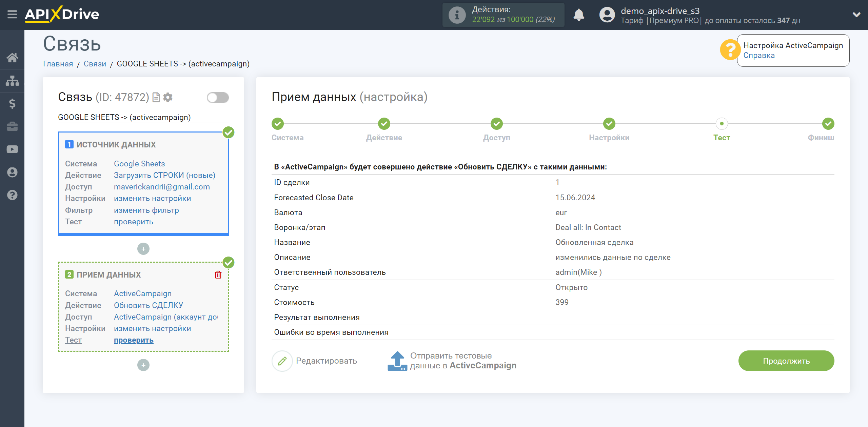The height and width of the screenshot is (427, 868).
Task: Toggle the connection on/off switch
Action: (x=218, y=98)
